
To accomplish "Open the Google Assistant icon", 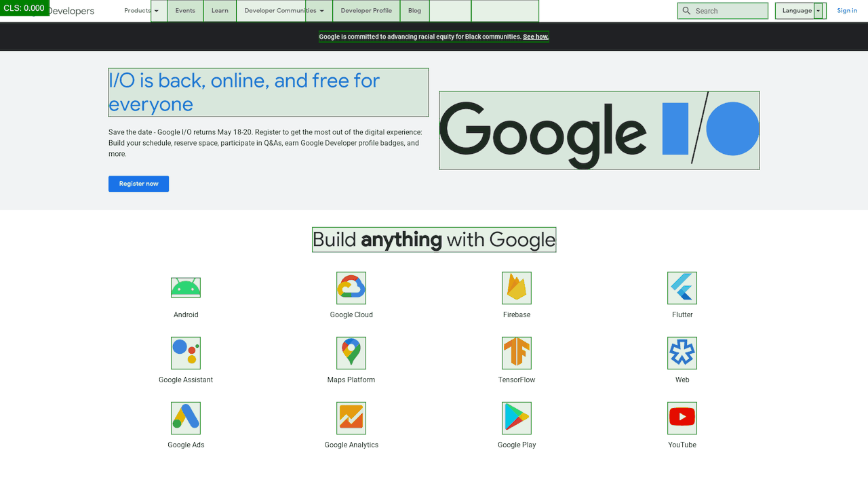I will click(185, 352).
